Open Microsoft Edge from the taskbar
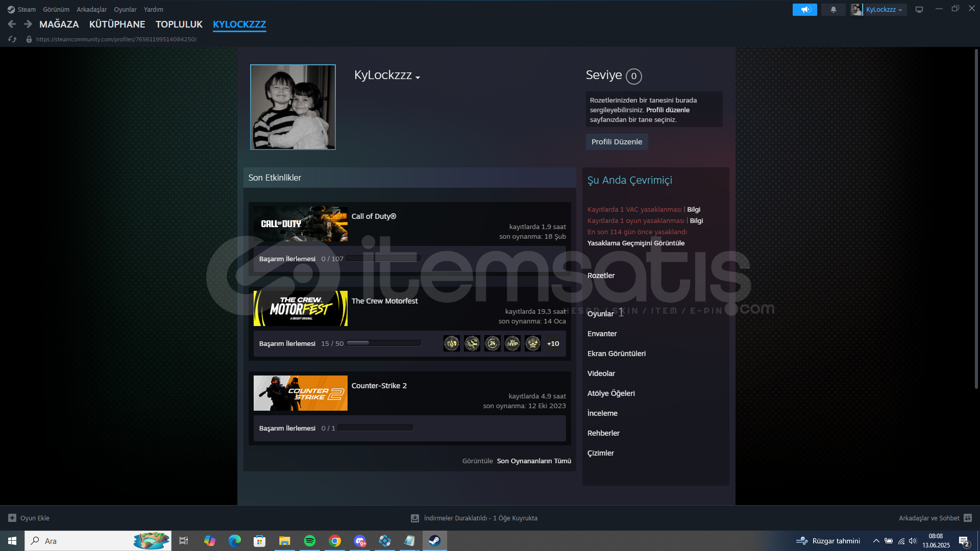 (234, 541)
